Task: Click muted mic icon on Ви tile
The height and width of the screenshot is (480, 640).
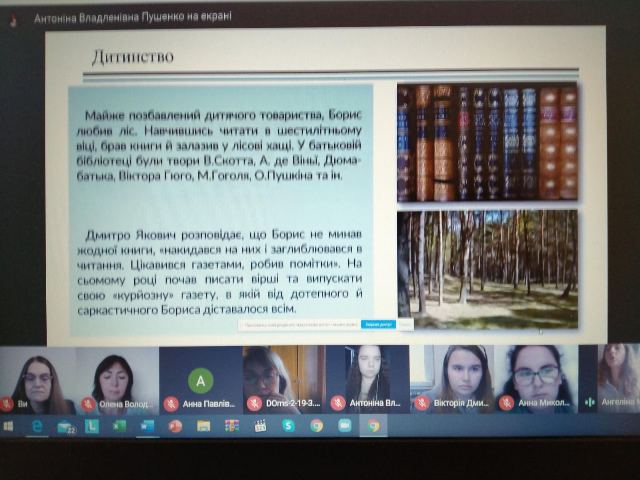Action: click(x=6, y=404)
